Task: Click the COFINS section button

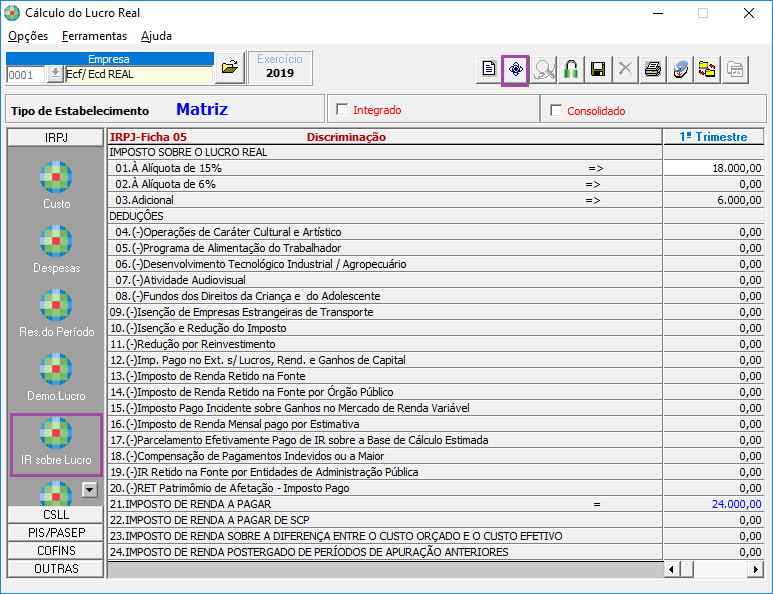Action: coord(56,550)
